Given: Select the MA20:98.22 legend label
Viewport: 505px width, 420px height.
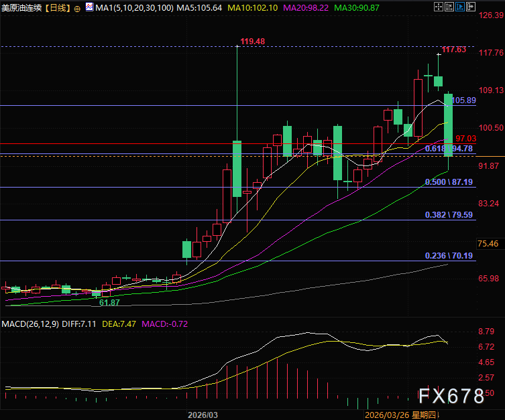Looking at the screenshot, I should pyautogui.click(x=306, y=8).
